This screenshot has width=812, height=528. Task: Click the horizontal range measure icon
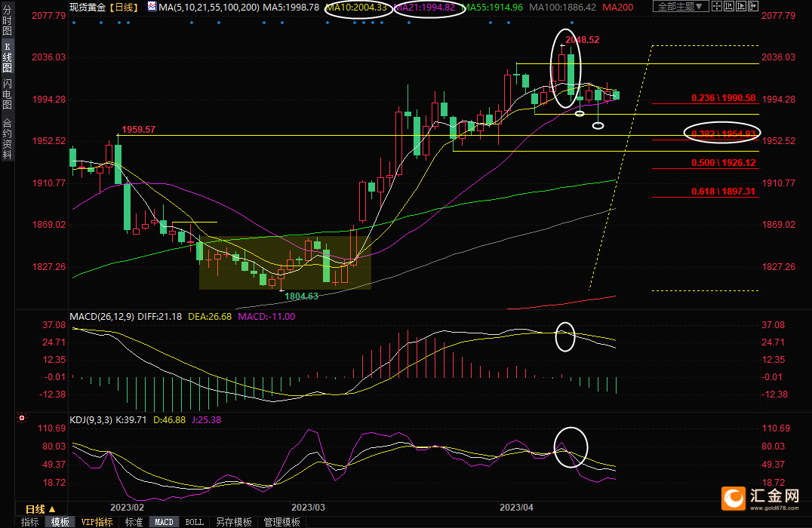pyautogui.click(x=729, y=6)
